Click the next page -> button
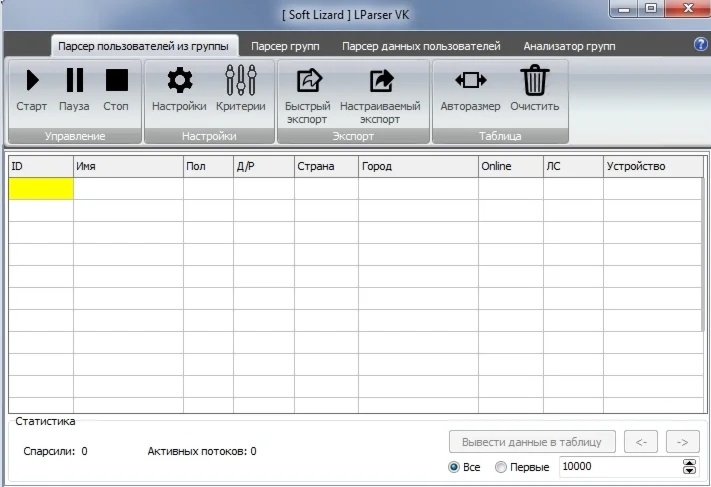The height and width of the screenshot is (487, 711). (x=682, y=441)
